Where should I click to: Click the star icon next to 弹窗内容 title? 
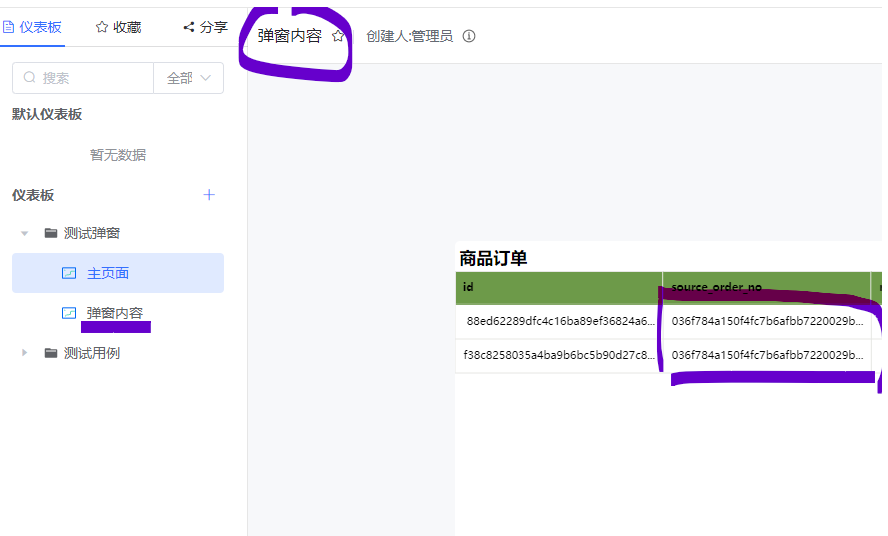[x=338, y=36]
